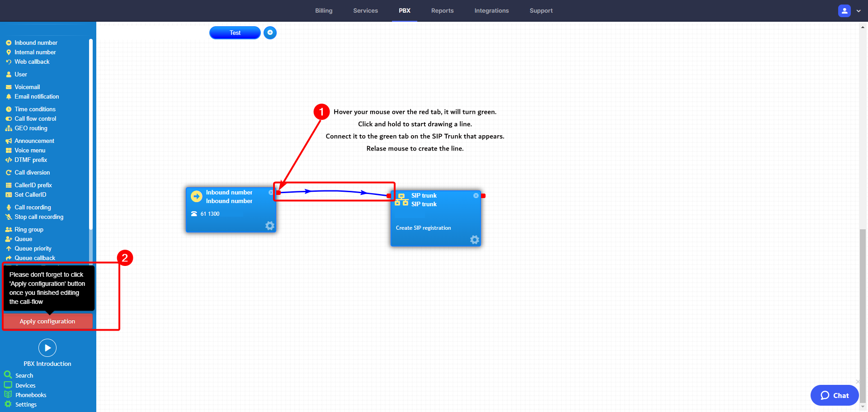
Task: Click the Apply configuration button
Action: pos(47,321)
